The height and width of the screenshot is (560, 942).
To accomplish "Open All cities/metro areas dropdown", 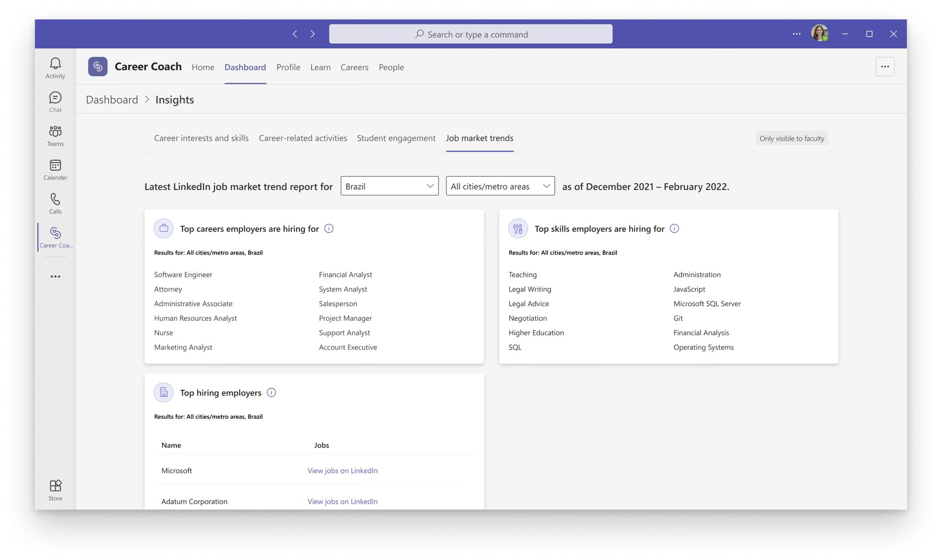I will 500,186.
